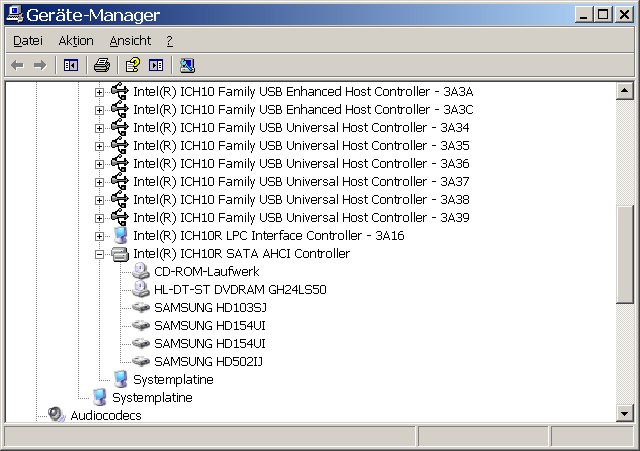Screen dimensions: 640x451
Task: Expand Enhanced Host Controller 3A3A node
Action: pos(99,92)
